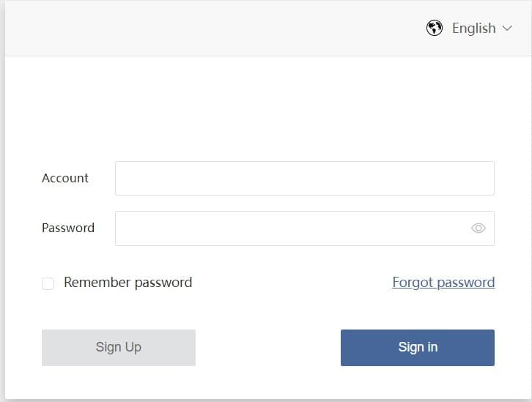
Task: Click blank space between Sign Up and Sign in
Action: [x=267, y=348]
